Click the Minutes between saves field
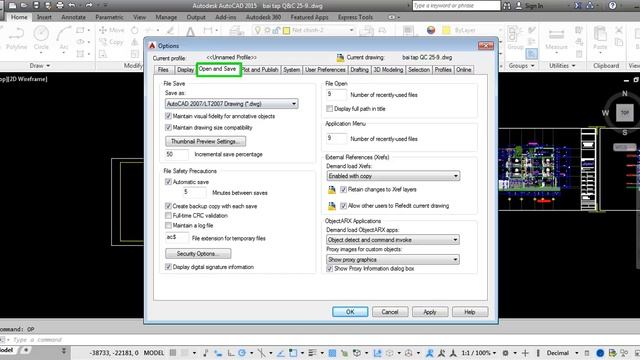The image size is (640, 360). pyautogui.click(x=194, y=192)
